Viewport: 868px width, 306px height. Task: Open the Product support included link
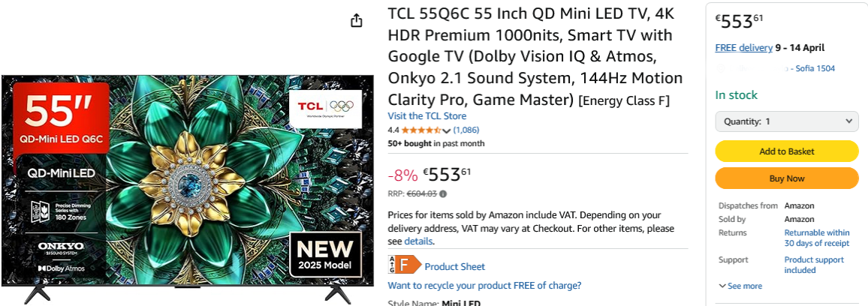pyautogui.click(x=814, y=265)
